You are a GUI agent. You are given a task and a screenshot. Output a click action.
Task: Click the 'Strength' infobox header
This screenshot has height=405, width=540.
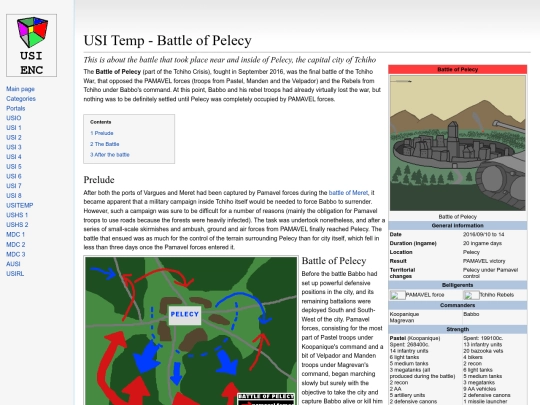(458, 329)
